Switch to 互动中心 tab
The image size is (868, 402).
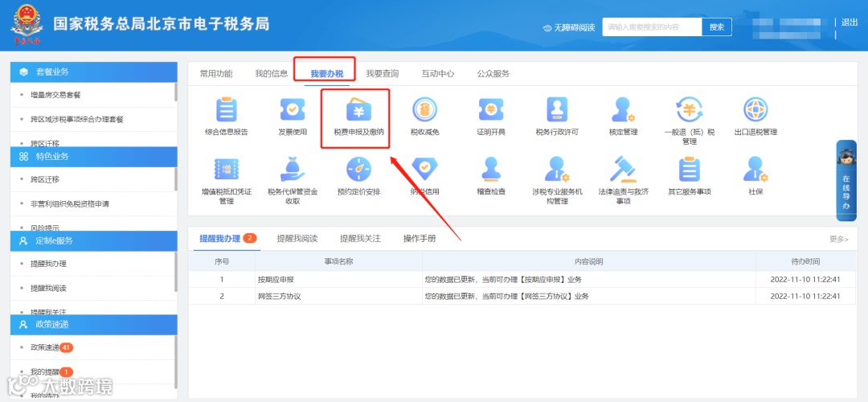coord(438,74)
